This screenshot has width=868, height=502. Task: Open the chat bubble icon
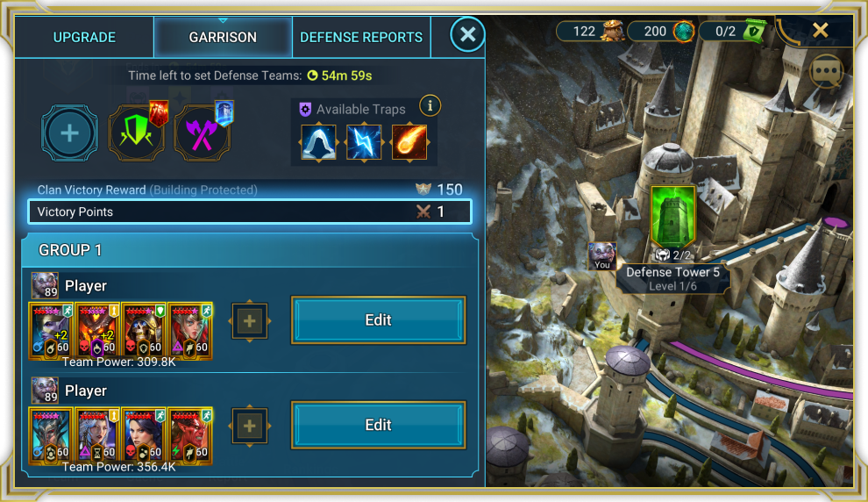point(827,71)
